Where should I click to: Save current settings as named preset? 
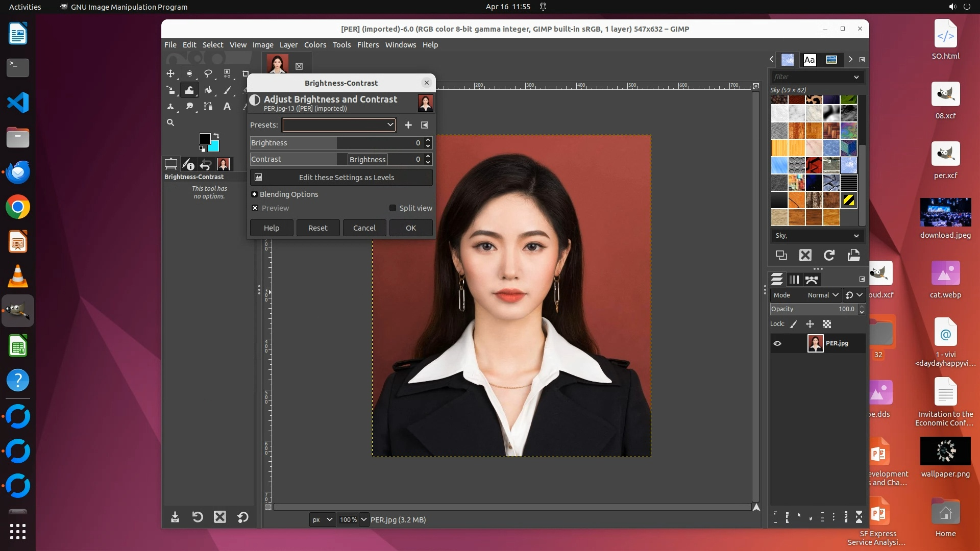click(x=408, y=125)
